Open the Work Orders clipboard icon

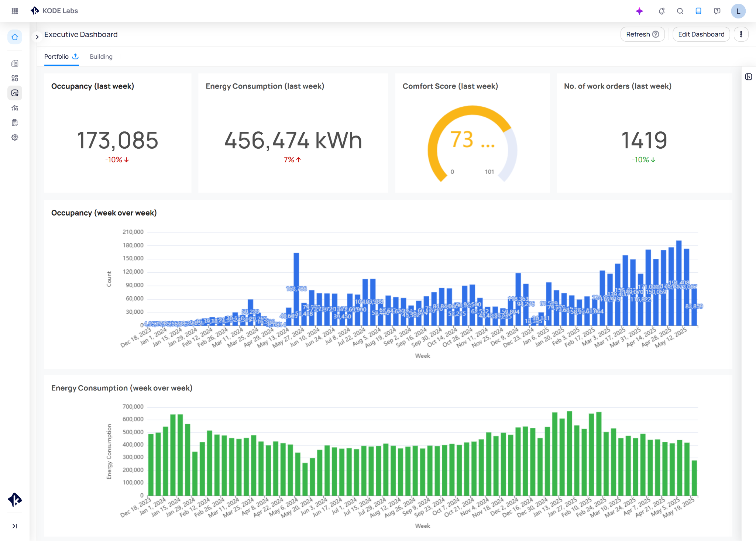pos(15,122)
